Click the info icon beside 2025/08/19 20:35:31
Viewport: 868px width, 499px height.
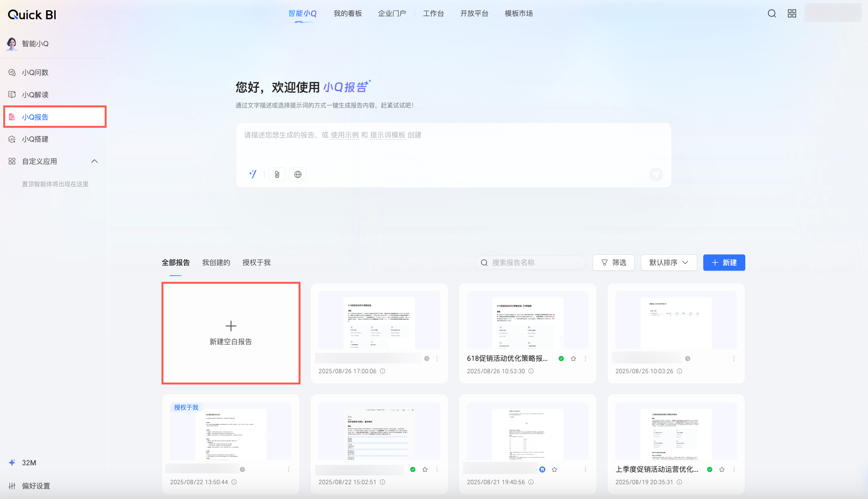679,482
